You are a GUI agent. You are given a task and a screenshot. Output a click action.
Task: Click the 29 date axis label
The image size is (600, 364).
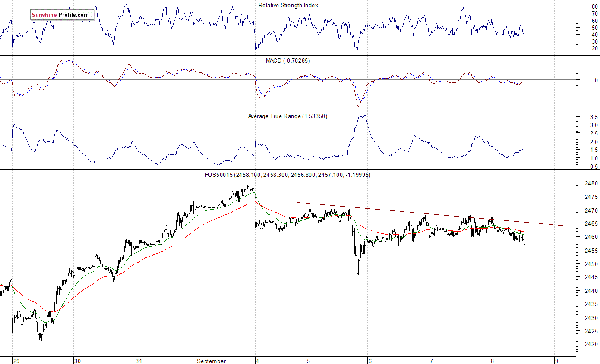[x=16, y=361]
